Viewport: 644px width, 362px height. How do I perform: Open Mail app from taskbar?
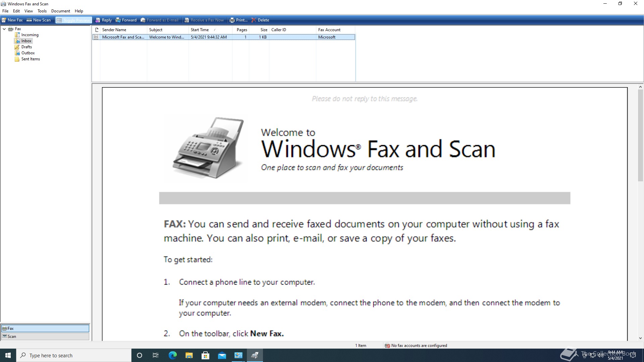tap(222, 355)
